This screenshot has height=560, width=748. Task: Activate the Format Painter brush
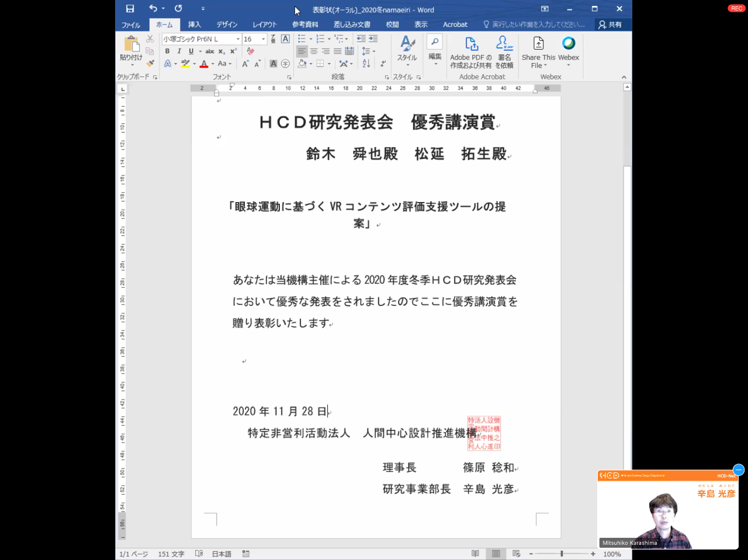[150, 63]
